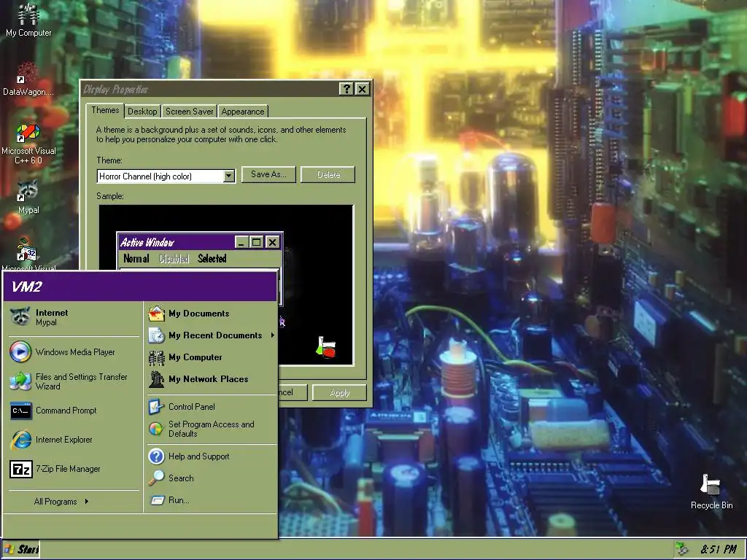Click the Run icon in Start menu
747x560 pixels.
pos(158,500)
